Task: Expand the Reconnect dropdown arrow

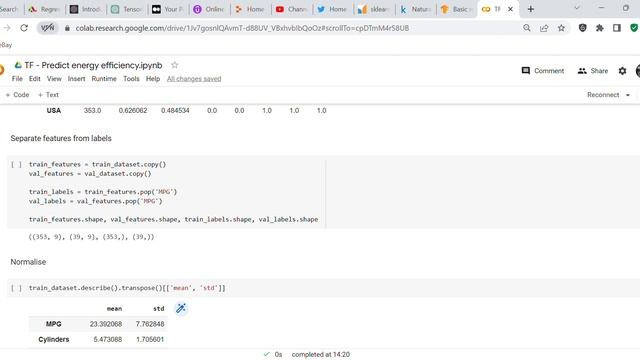Action: pyautogui.click(x=628, y=95)
